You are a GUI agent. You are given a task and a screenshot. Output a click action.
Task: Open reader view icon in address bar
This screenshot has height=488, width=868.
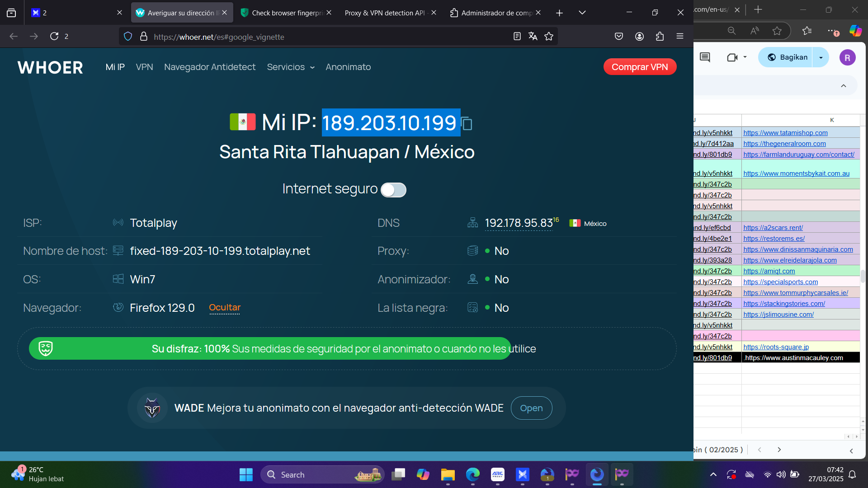517,37
